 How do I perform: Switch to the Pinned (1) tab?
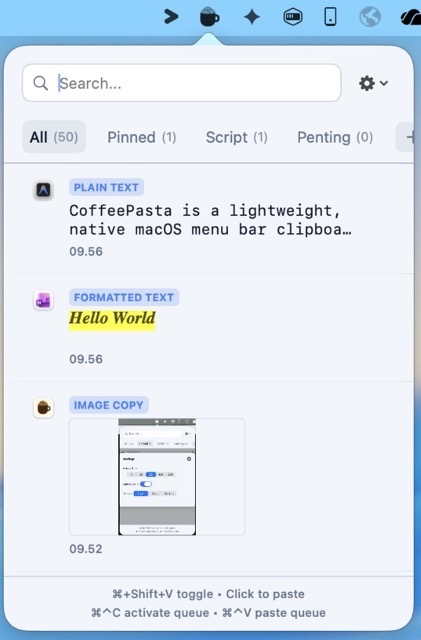point(142,137)
